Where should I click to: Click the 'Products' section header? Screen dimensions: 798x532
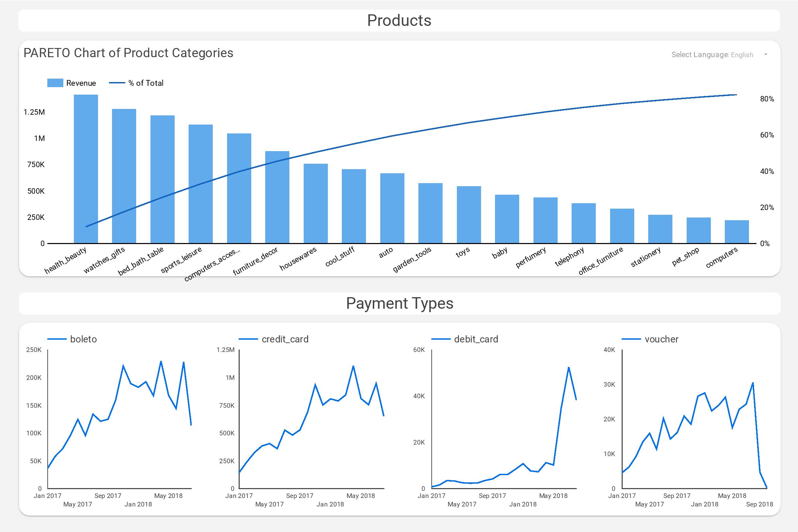[399, 21]
